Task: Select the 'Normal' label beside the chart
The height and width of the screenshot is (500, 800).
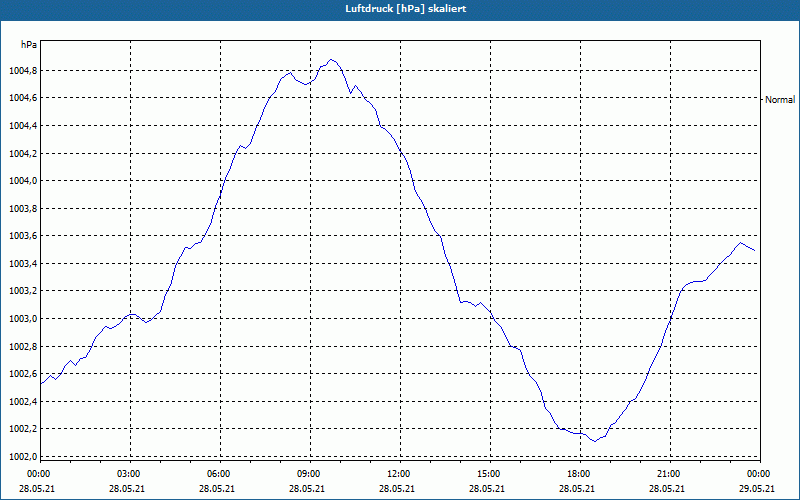Action: pyautogui.click(x=780, y=100)
